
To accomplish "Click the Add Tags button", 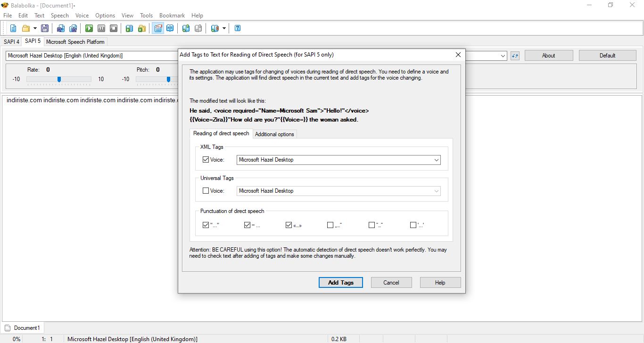I will (x=341, y=283).
